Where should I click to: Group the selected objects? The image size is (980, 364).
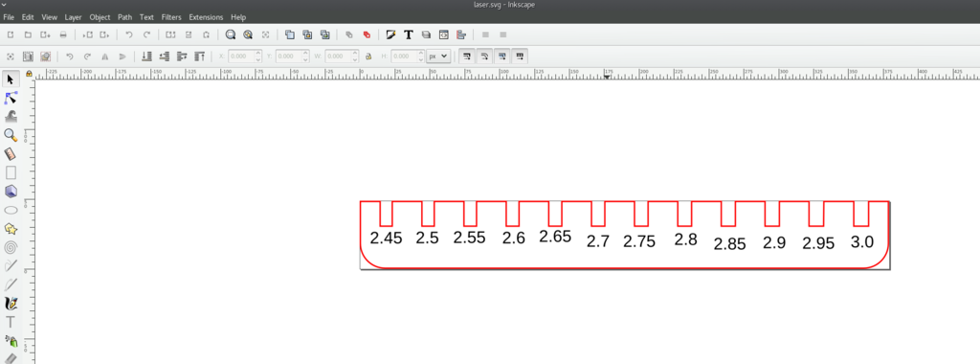tap(349, 35)
